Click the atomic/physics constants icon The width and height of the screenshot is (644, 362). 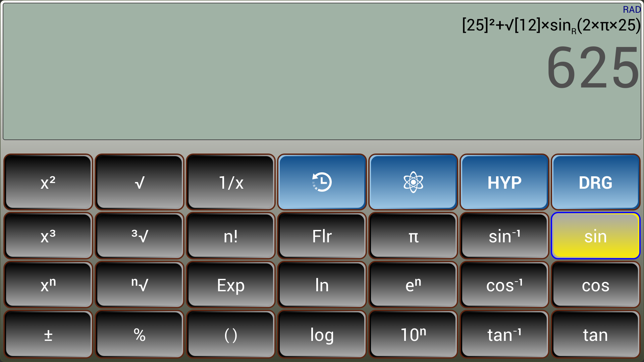coord(414,182)
